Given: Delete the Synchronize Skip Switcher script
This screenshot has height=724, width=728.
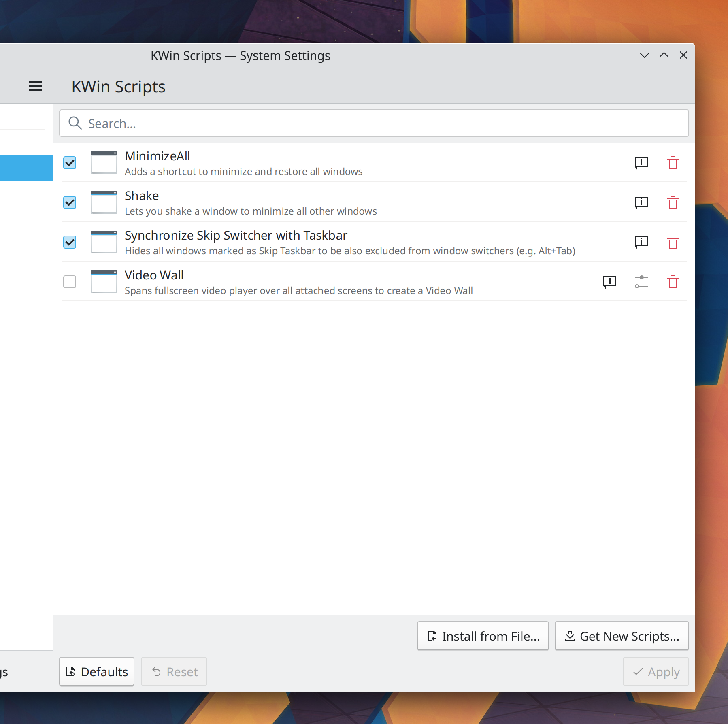Looking at the screenshot, I should click(x=673, y=242).
